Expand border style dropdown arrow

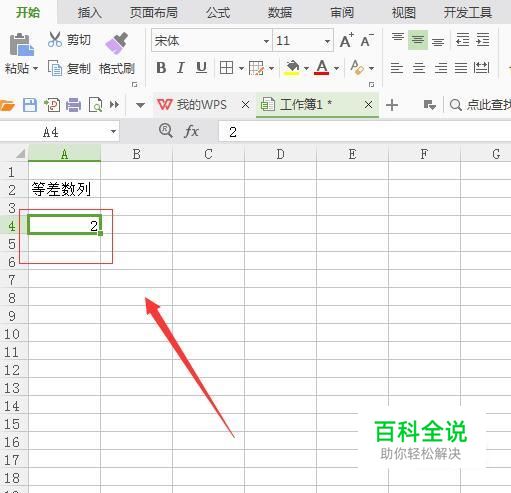click(x=241, y=69)
